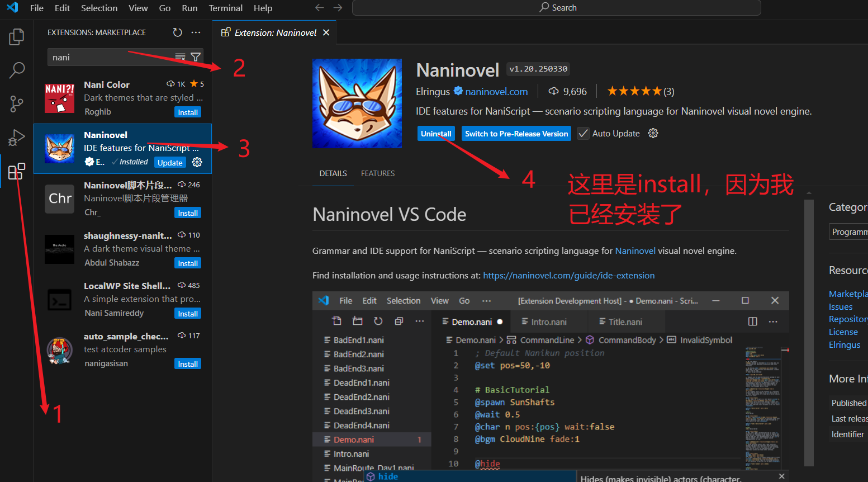Open Extensions views and more actions menu
868x482 pixels.
point(196,32)
